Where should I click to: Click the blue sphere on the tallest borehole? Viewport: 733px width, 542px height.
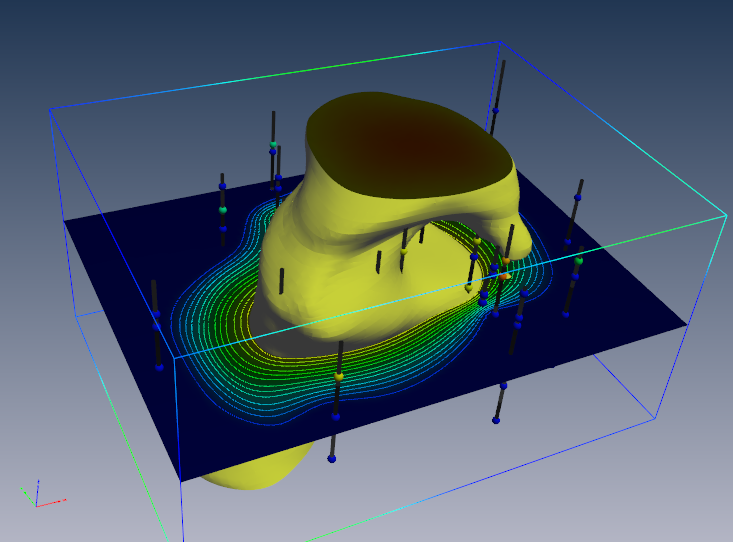coord(495,111)
